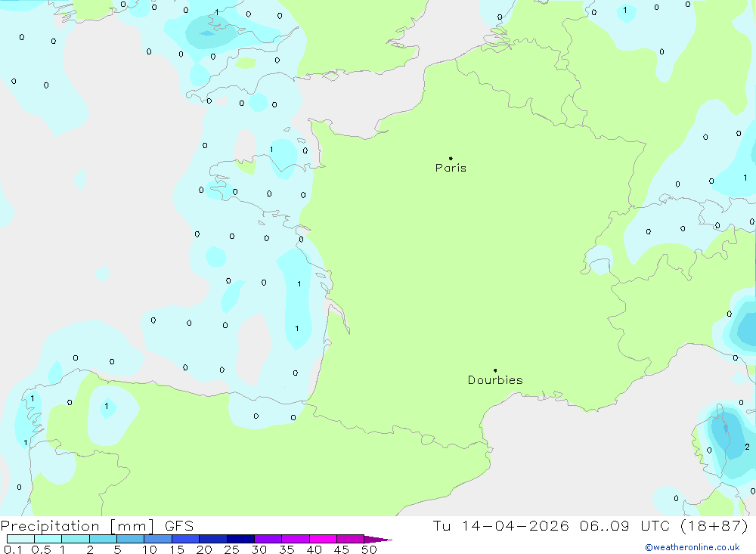Pick the 30–35 mm legend swatch
This screenshot has height=554, width=756.
click(x=268, y=539)
